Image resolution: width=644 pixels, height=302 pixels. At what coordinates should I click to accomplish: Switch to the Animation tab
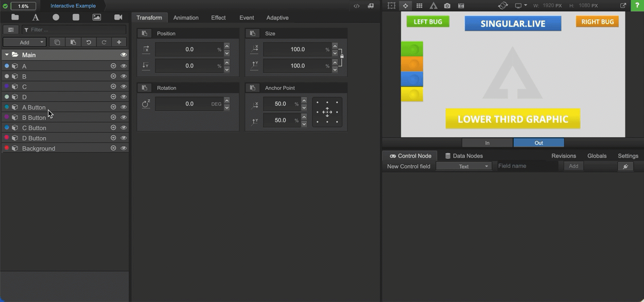point(186,17)
